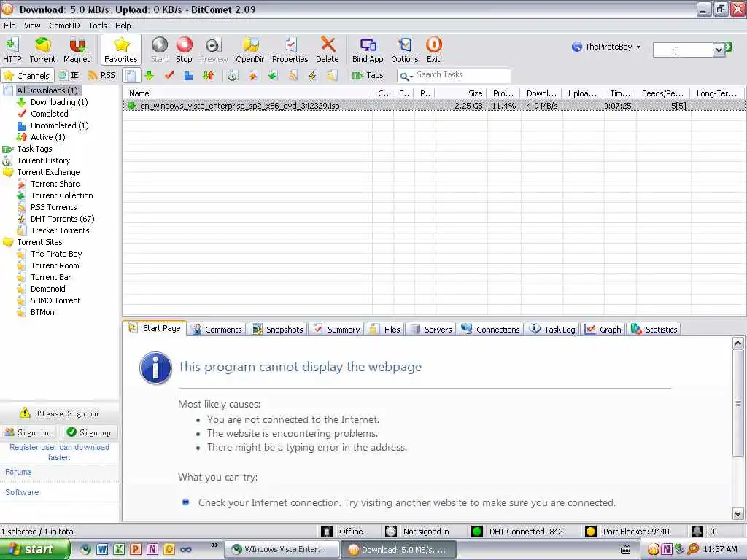Open Torrent History in sidebar
This screenshot has width=747, height=560.
43,160
